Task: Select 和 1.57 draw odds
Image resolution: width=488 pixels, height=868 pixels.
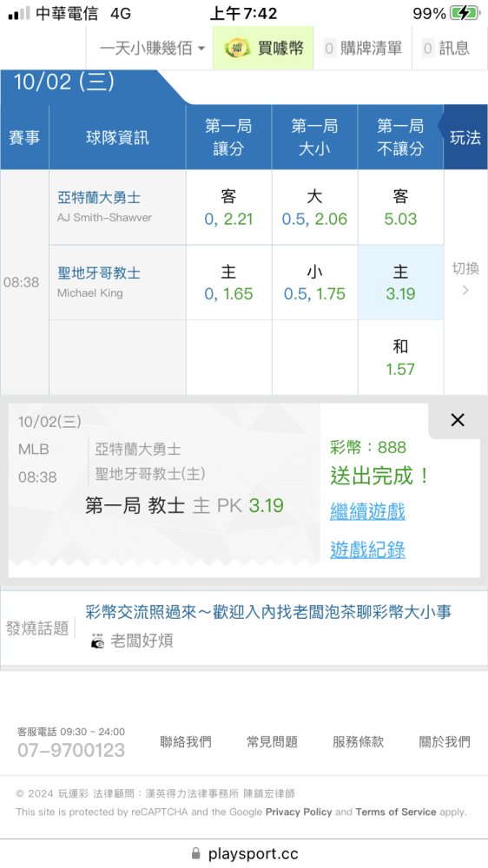Action: pos(400,358)
